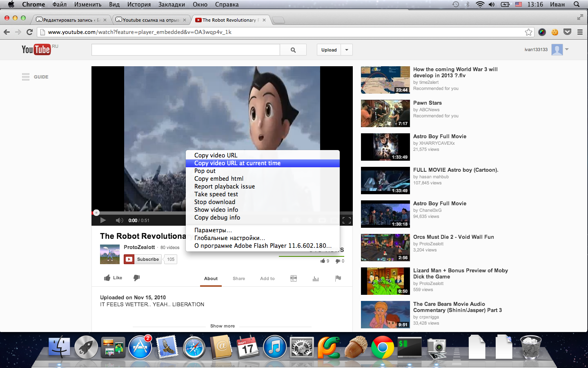The image size is (588, 368).
Task: Subscribe to the ProtoZealott channel
Action: click(143, 259)
